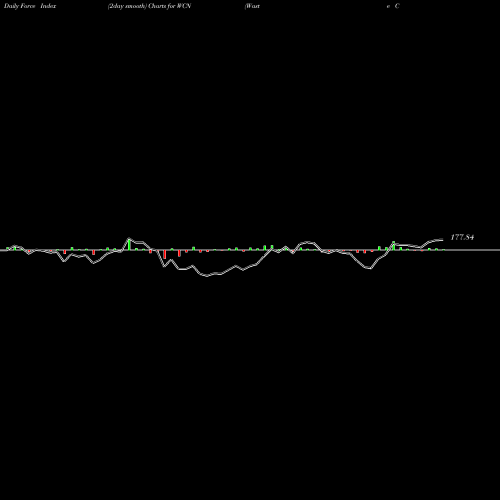Click the '(2day smooth) Charts for WCN' heading
The width and height of the screenshot is (500, 500).
(x=149, y=6)
